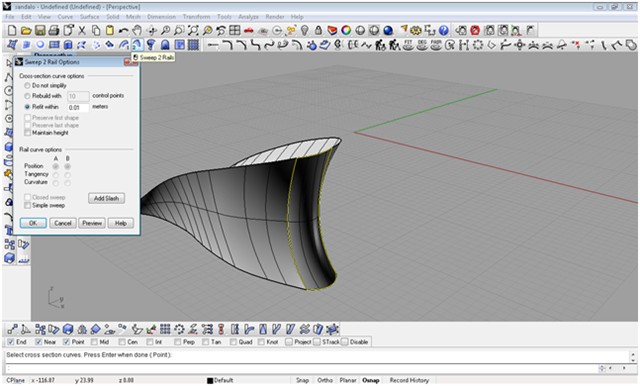640x386 pixels.
Task: Click the Preview button
Action: (x=92, y=223)
